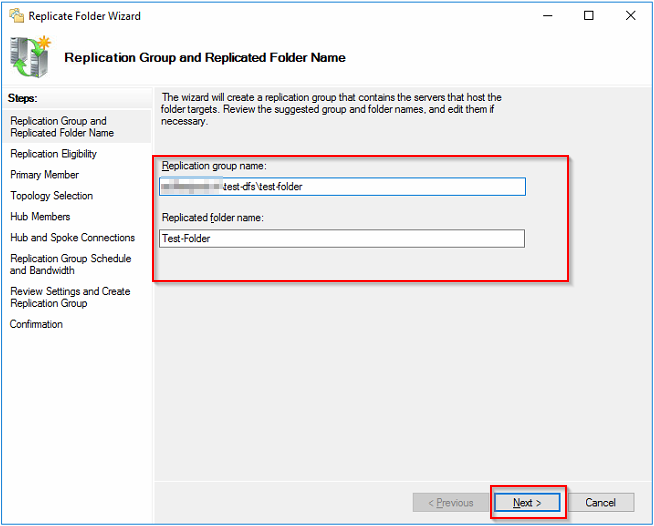Select the Hub Members step

[x=40, y=217]
